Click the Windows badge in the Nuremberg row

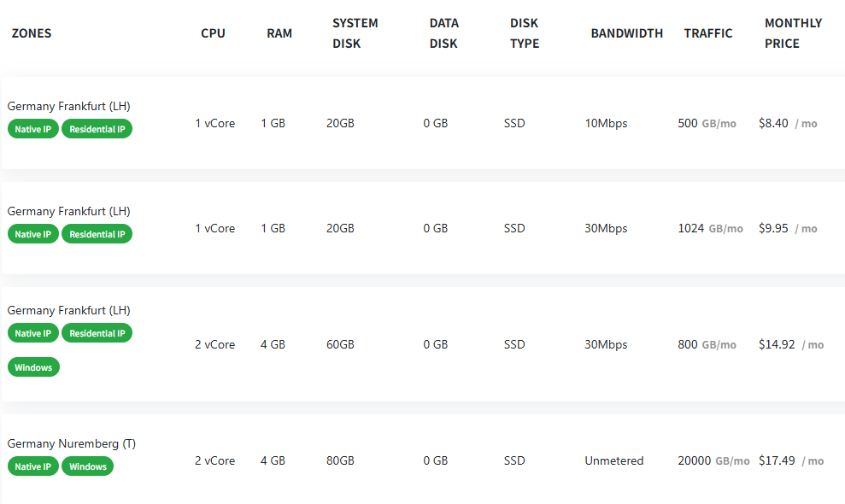pos(88,466)
